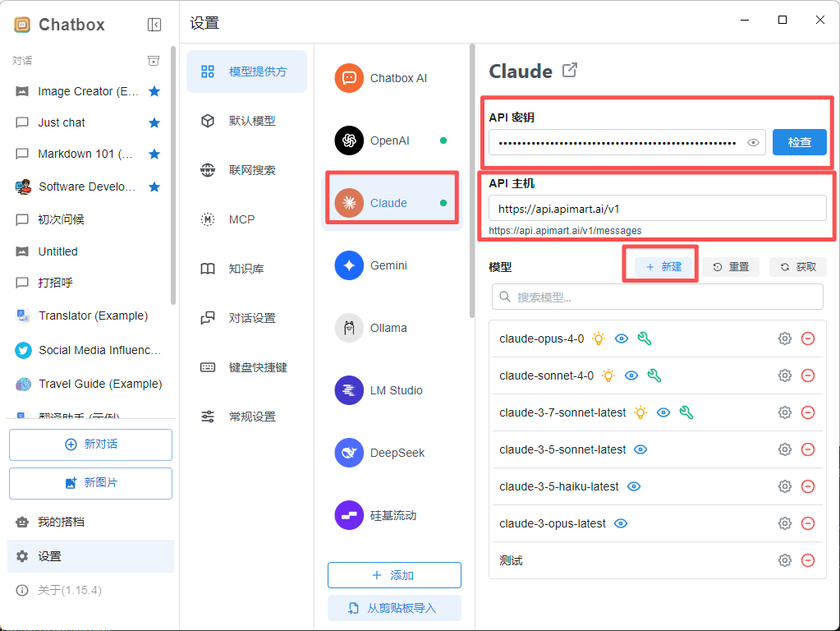Open settings gear for claude-3-7-sonnet-latest
840x631 pixels.
785,412
